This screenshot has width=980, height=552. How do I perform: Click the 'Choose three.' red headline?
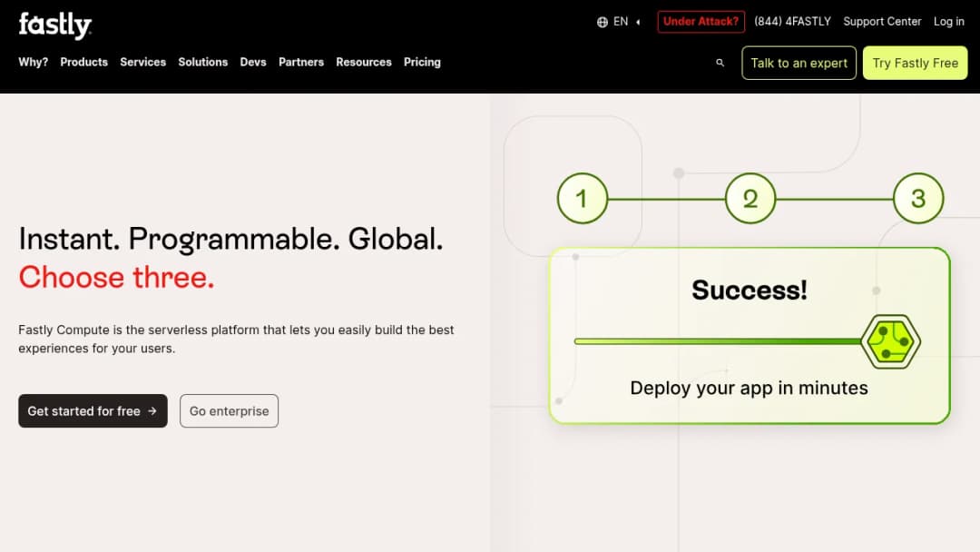116,277
